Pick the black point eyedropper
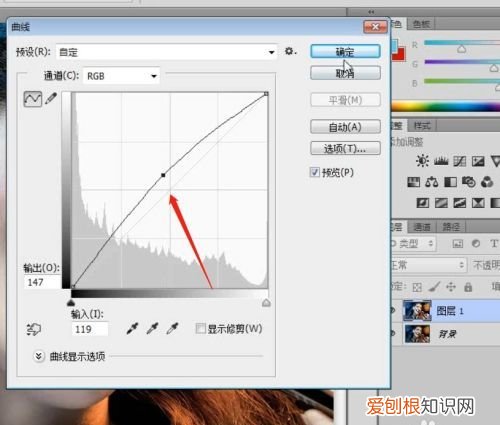This screenshot has height=425, width=500. point(132,329)
